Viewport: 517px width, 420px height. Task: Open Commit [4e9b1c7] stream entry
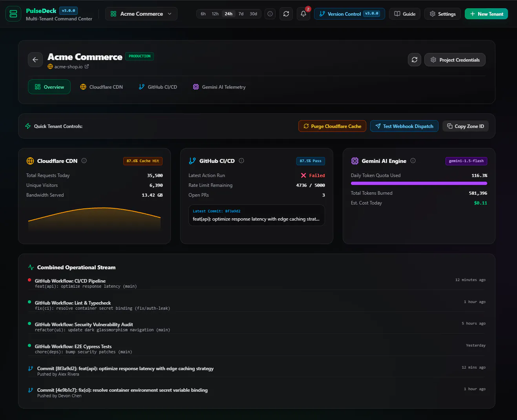(x=257, y=393)
